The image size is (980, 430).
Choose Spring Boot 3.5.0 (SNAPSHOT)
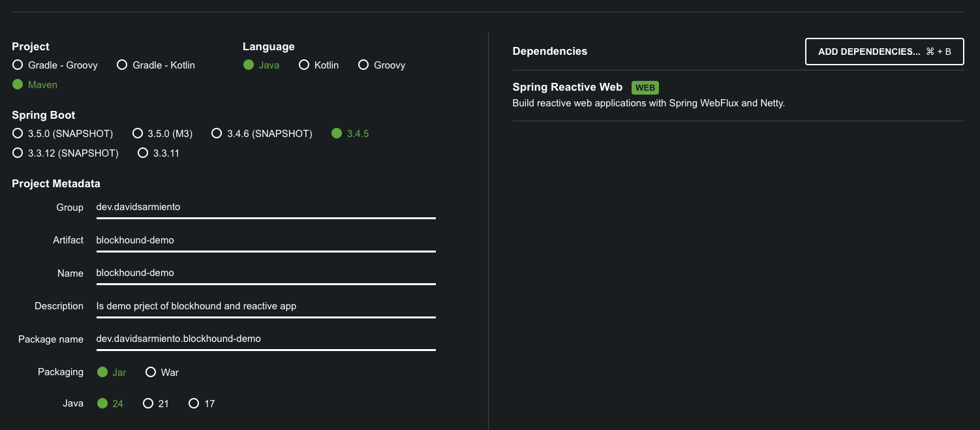click(x=63, y=134)
